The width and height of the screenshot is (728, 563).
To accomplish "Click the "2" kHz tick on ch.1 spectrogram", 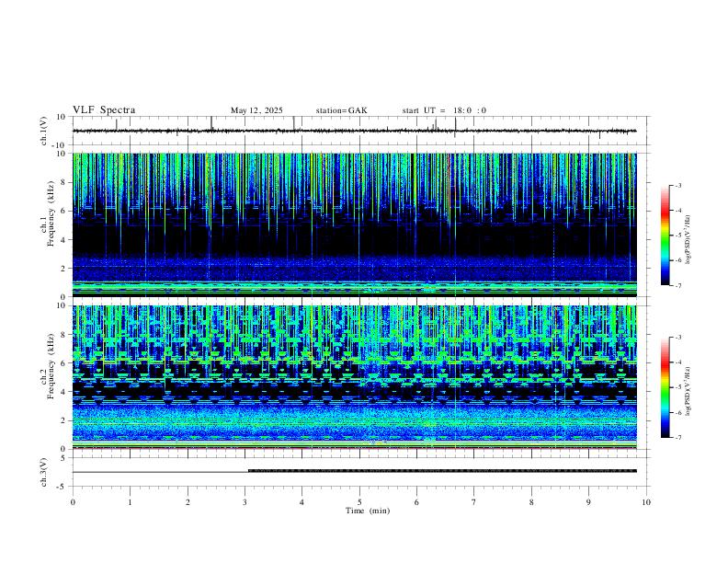I will point(63,268).
